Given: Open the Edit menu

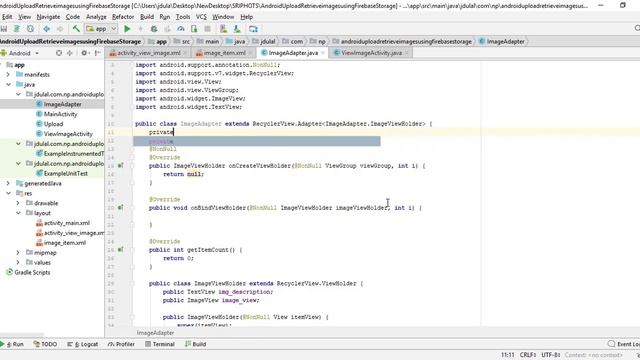Looking at the screenshot, I should coord(7,17).
